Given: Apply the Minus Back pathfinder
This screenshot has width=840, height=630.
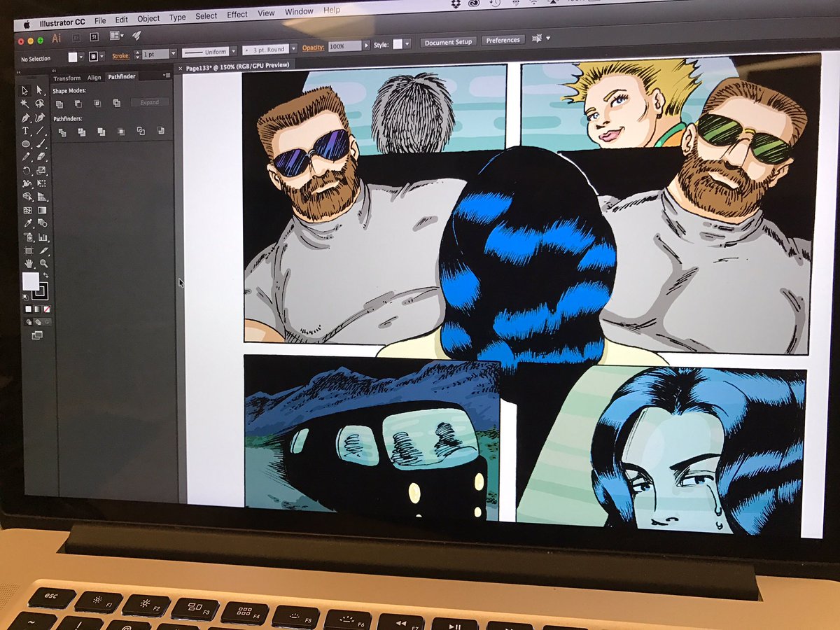Looking at the screenshot, I should [x=160, y=131].
